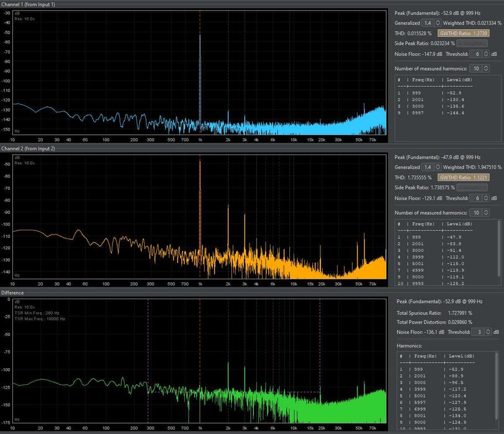Viewport: 504px width, 434px height.
Task: Click the blue Channel 1 spectrum plot
Action: [x=200, y=72]
